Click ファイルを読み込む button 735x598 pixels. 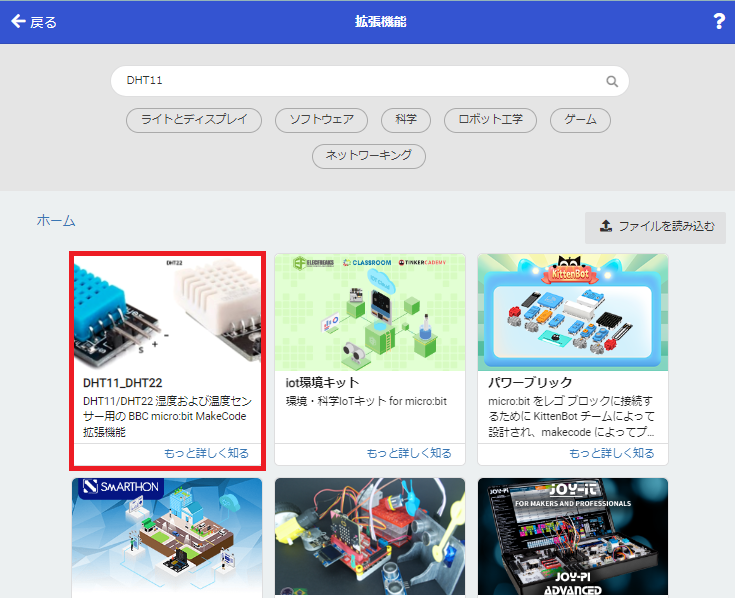655,227
